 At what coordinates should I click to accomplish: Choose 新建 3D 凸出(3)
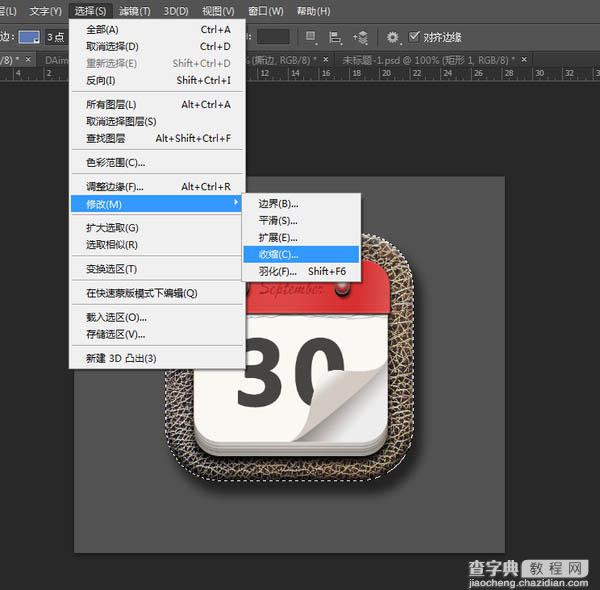(158, 359)
